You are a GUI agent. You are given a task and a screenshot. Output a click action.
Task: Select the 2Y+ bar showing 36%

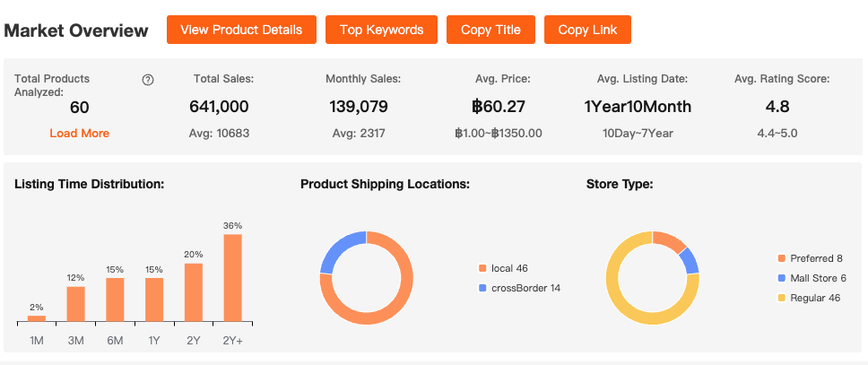point(232,278)
